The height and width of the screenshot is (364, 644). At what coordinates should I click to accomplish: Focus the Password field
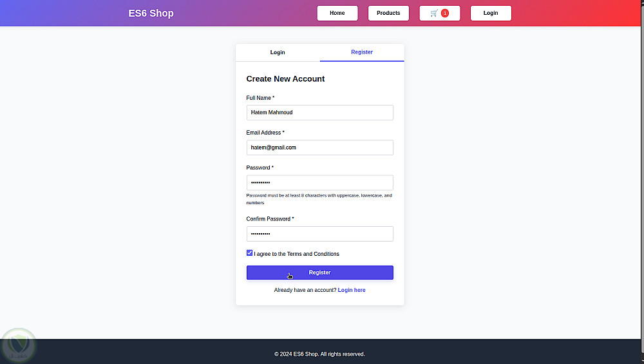tap(319, 183)
